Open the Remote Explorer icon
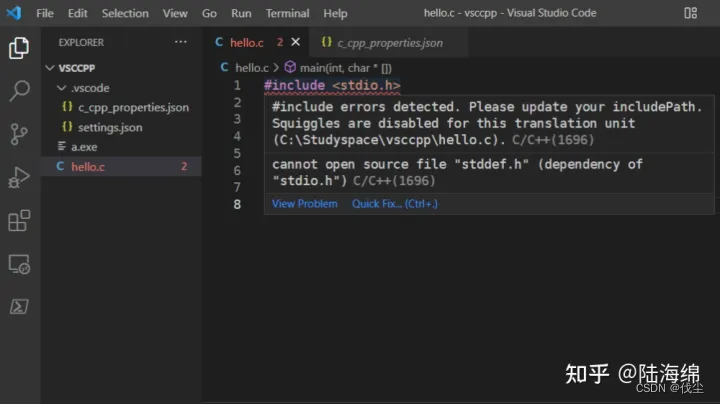720x404 pixels. point(19,264)
